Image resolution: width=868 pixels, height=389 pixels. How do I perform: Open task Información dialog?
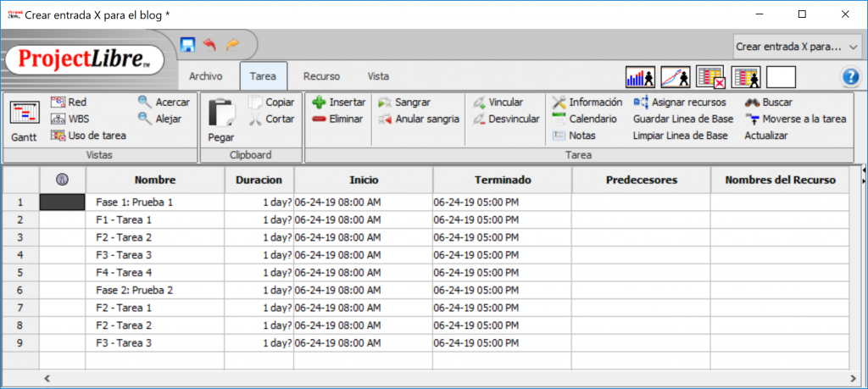pos(587,103)
